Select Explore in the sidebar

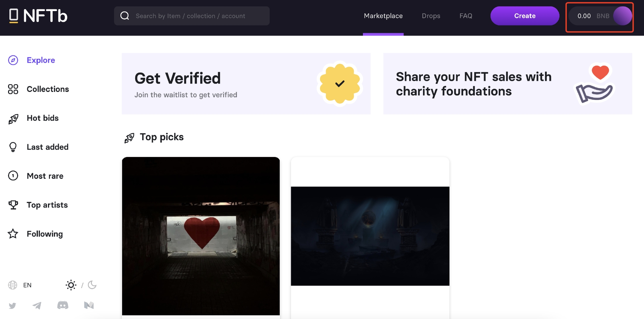[41, 60]
